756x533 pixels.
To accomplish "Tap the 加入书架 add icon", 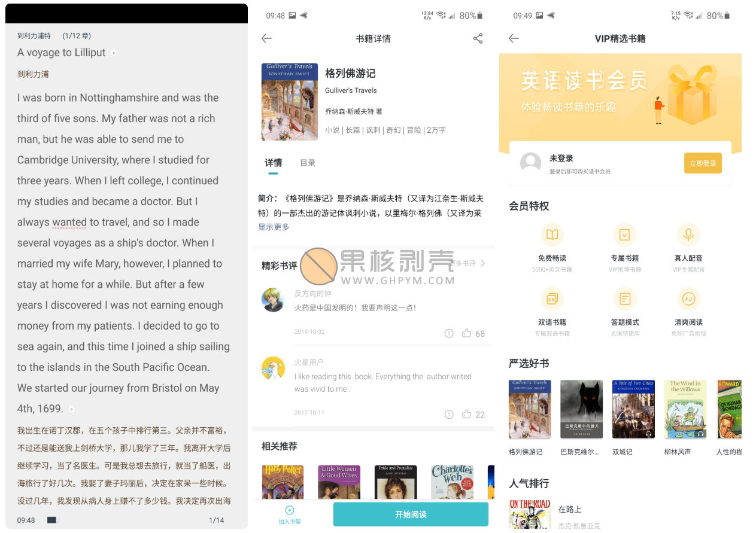I will click(290, 510).
